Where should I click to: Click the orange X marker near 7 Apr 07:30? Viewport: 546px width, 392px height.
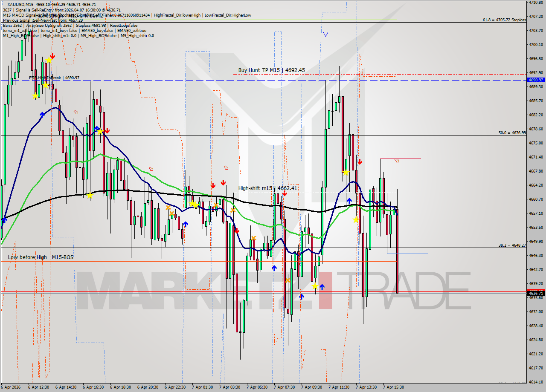click(x=288, y=280)
